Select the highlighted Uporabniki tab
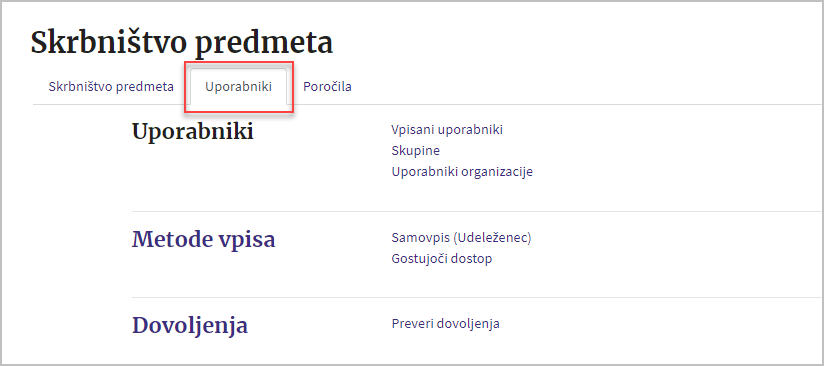This screenshot has width=824, height=366. 239,87
